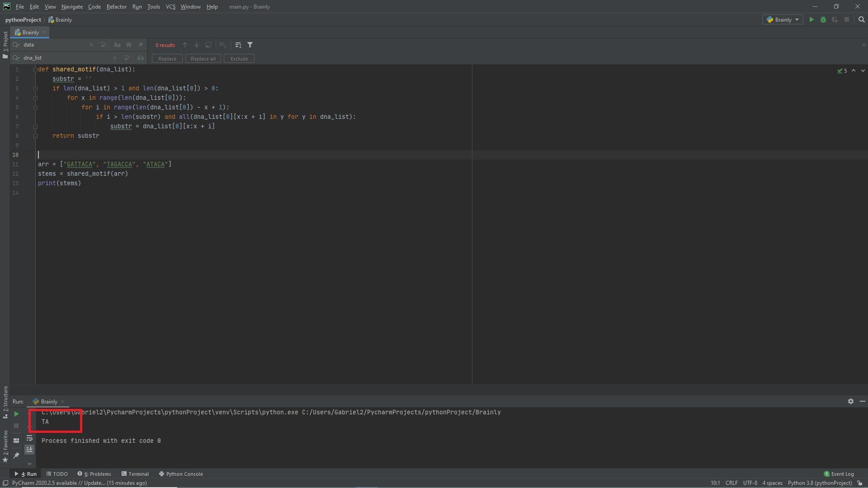Pin the run tab with pin icon
Viewport: 868px width, 488px height.
tap(16, 455)
